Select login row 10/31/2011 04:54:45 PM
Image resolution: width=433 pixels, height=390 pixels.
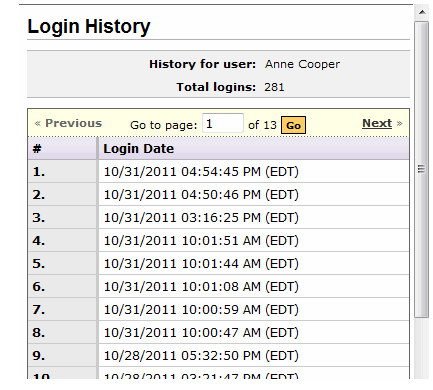pyautogui.click(x=219, y=172)
